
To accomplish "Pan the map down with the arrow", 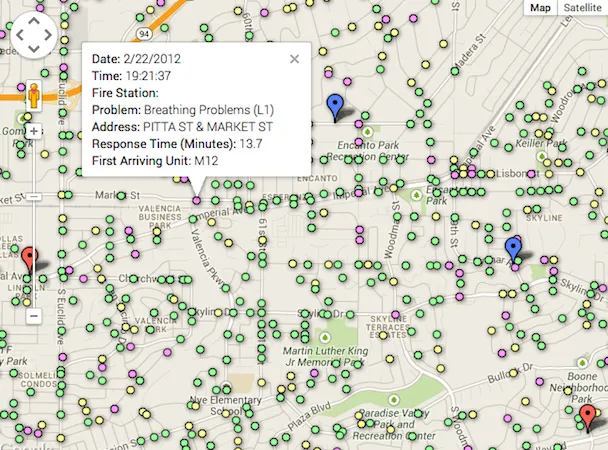I will point(34,49).
